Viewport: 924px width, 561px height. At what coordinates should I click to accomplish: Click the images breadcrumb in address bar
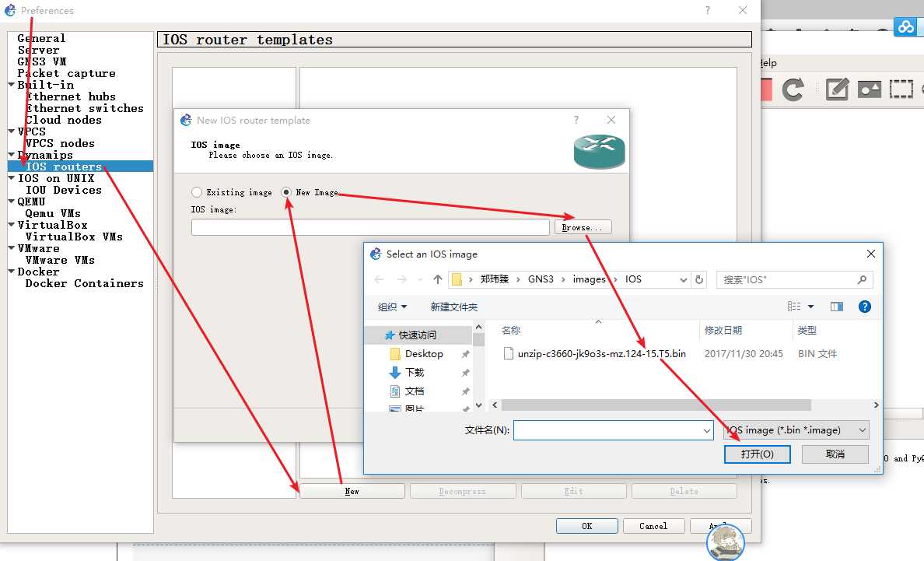coord(589,279)
